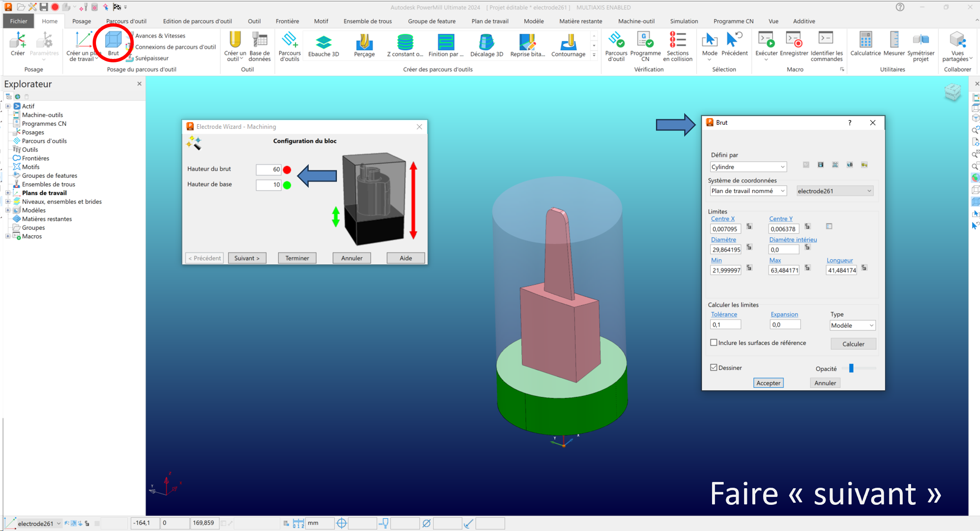
Task: Open the Défini par Cylindre dropdown
Action: click(748, 167)
